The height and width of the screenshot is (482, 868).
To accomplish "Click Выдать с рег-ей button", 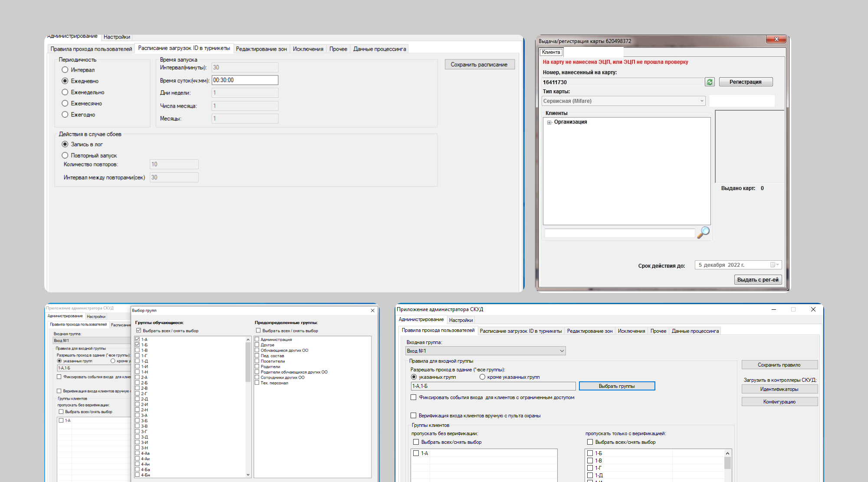I will click(758, 280).
